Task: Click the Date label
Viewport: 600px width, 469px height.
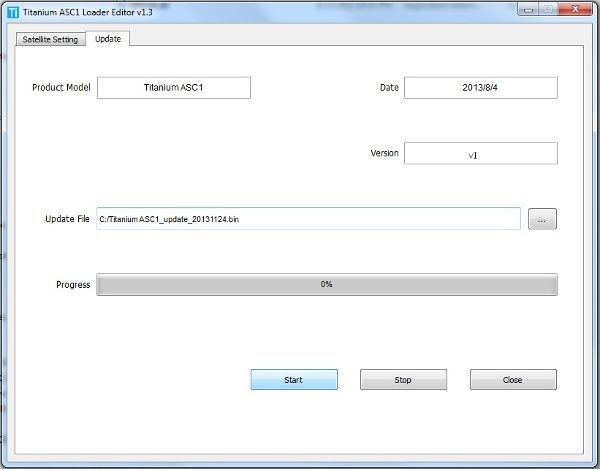Action: (389, 88)
